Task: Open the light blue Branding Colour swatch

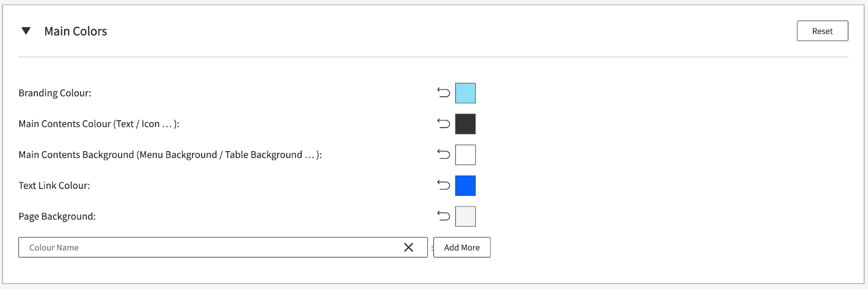Action: 465,93
